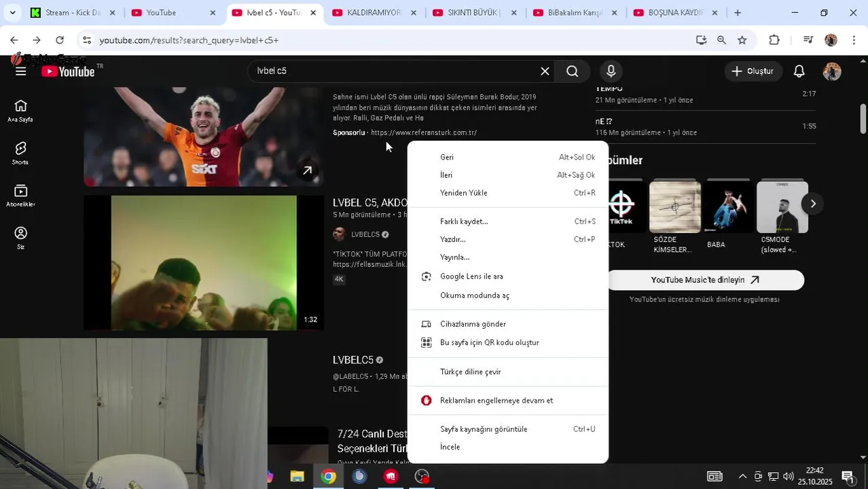Run search with the magnifier button

pyautogui.click(x=573, y=71)
